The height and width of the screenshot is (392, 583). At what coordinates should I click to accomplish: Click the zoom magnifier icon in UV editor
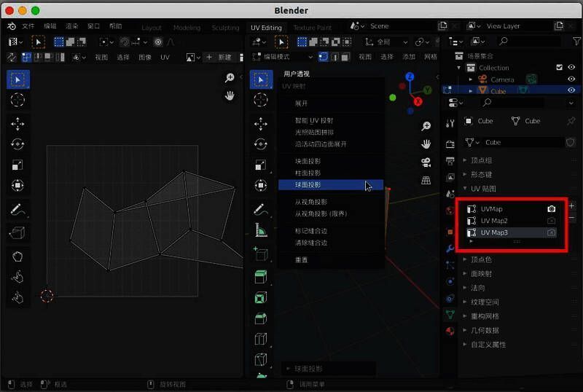point(230,78)
